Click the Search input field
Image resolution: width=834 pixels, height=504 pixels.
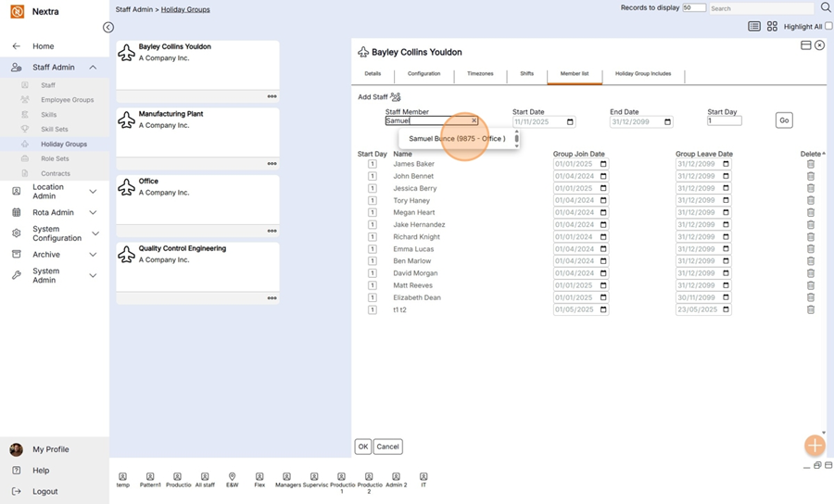[761, 8]
